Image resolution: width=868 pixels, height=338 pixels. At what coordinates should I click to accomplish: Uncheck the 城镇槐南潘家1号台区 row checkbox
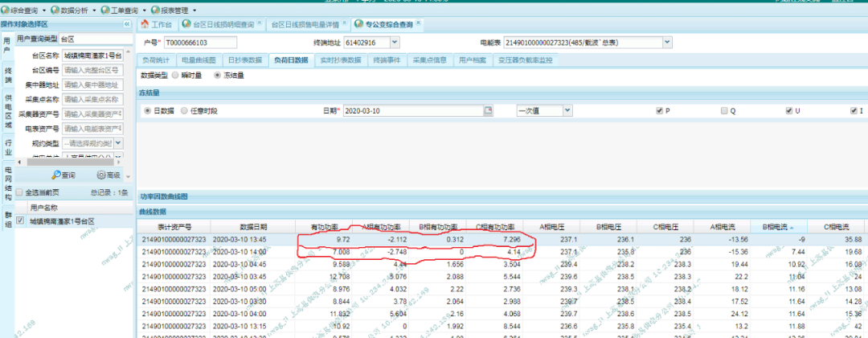[20, 221]
